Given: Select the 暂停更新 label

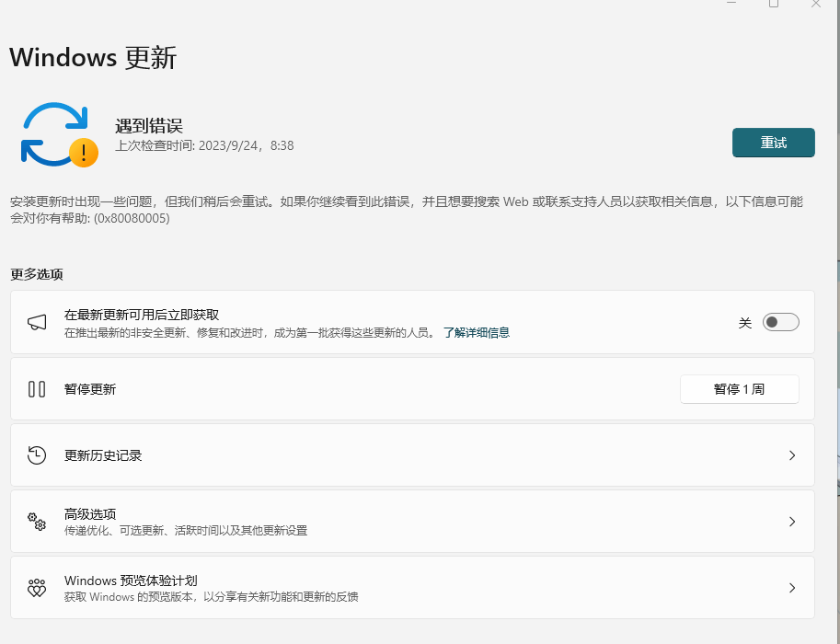Looking at the screenshot, I should click(90, 389).
